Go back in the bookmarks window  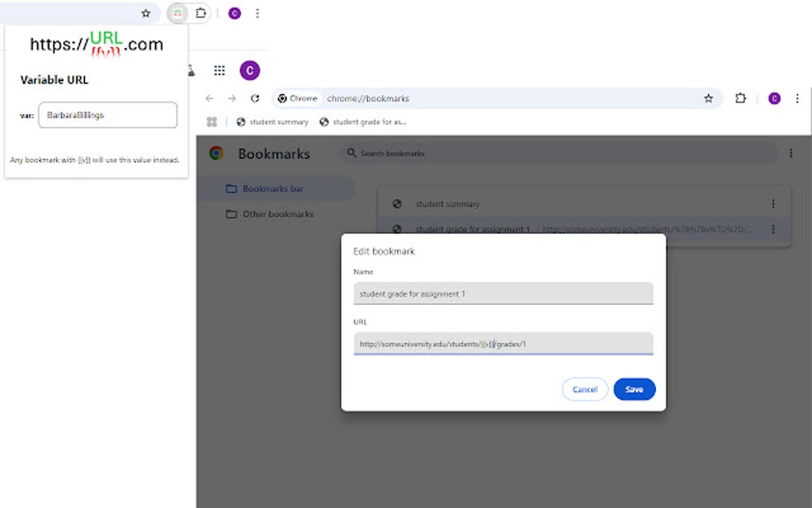(x=209, y=99)
